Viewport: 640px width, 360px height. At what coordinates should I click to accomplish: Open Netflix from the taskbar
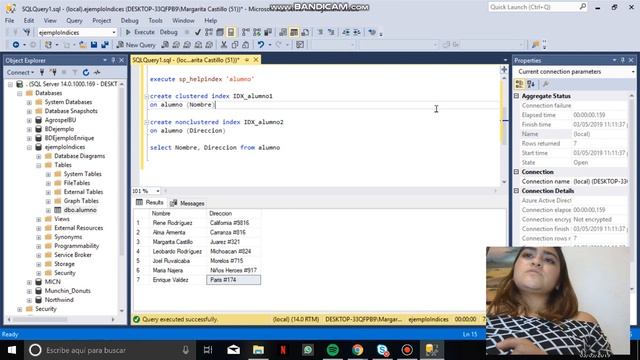[x=282, y=350]
